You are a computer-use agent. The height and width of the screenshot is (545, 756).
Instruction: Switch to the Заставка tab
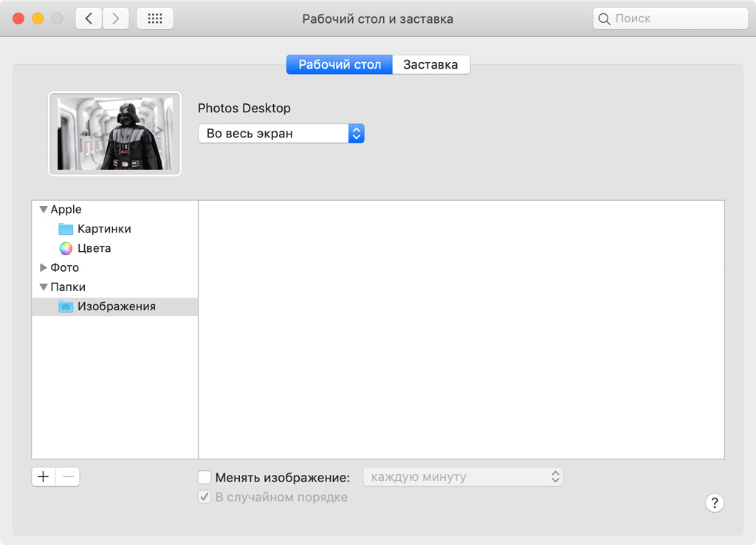tap(430, 65)
